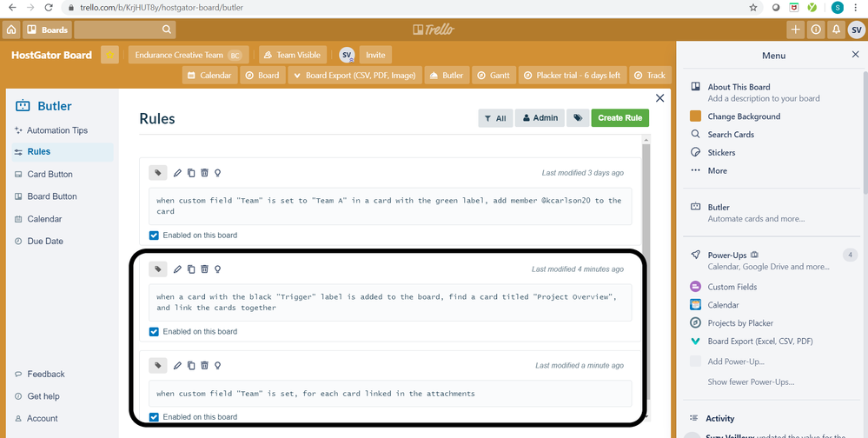The image size is (868, 438).
Task: Open Board power-up button
Action: click(x=262, y=76)
